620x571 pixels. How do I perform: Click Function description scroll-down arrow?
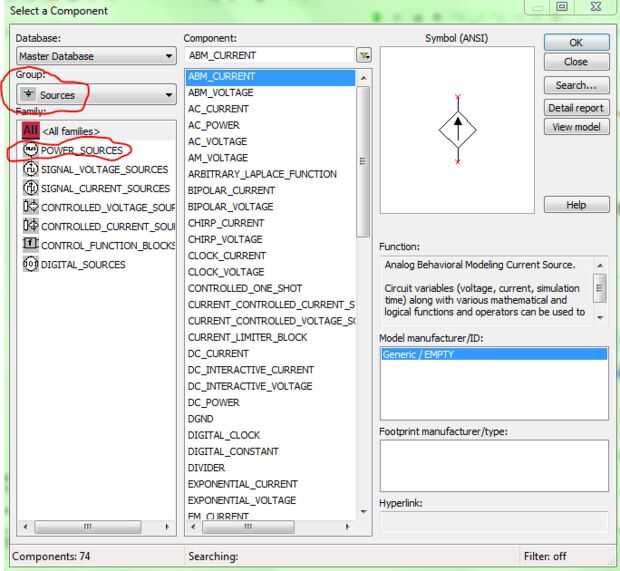(600, 318)
